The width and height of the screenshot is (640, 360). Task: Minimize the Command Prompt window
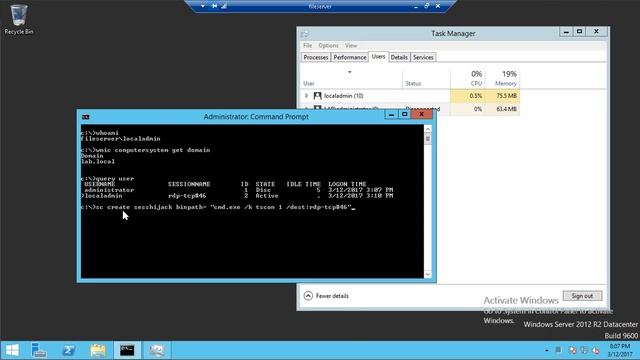point(391,115)
